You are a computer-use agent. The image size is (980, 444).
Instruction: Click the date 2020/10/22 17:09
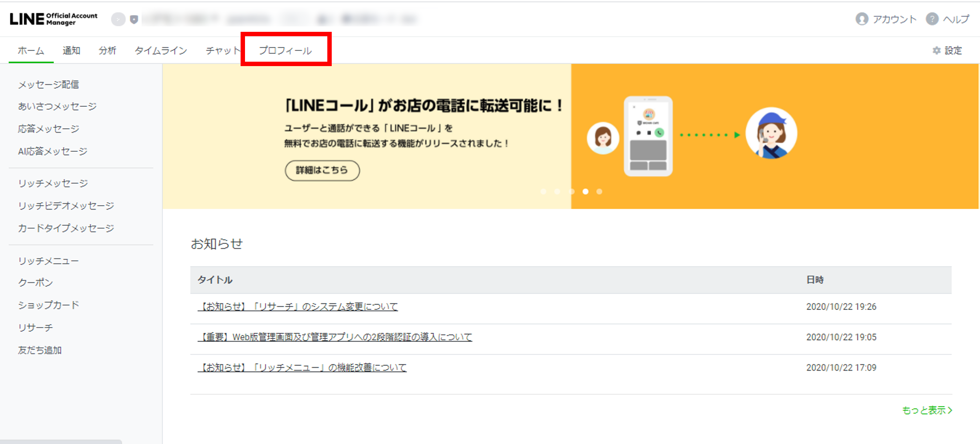point(841,367)
